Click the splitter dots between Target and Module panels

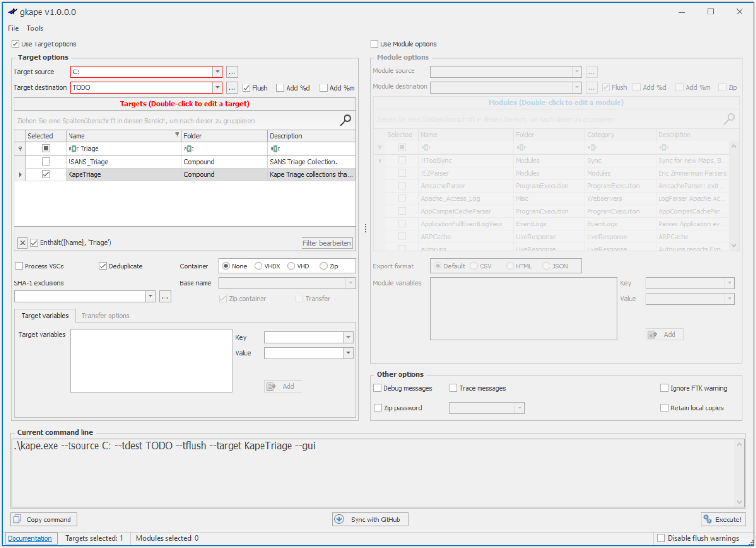(365, 228)
